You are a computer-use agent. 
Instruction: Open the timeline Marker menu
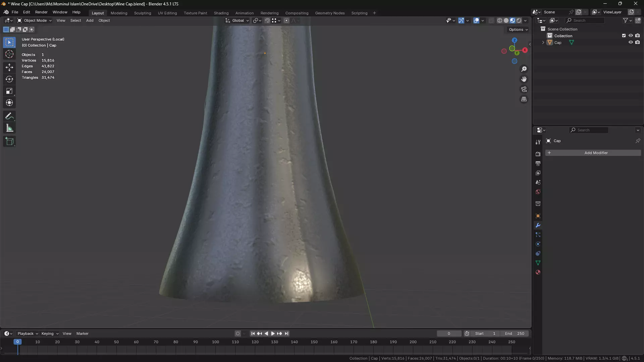[x=83, y=334]
